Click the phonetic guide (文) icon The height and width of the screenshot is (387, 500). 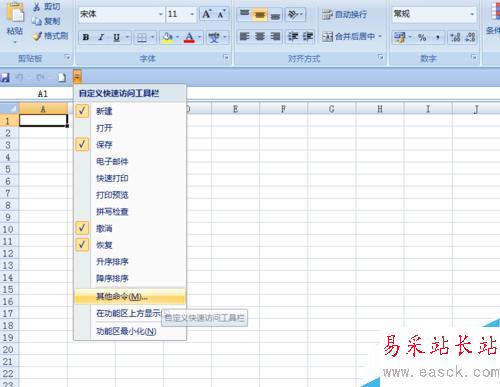point(214,37)
